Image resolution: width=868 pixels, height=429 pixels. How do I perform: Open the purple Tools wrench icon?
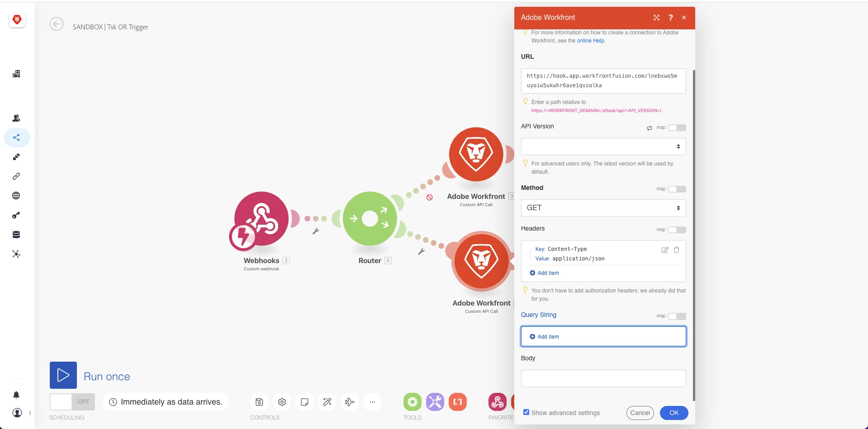[435, 402]
